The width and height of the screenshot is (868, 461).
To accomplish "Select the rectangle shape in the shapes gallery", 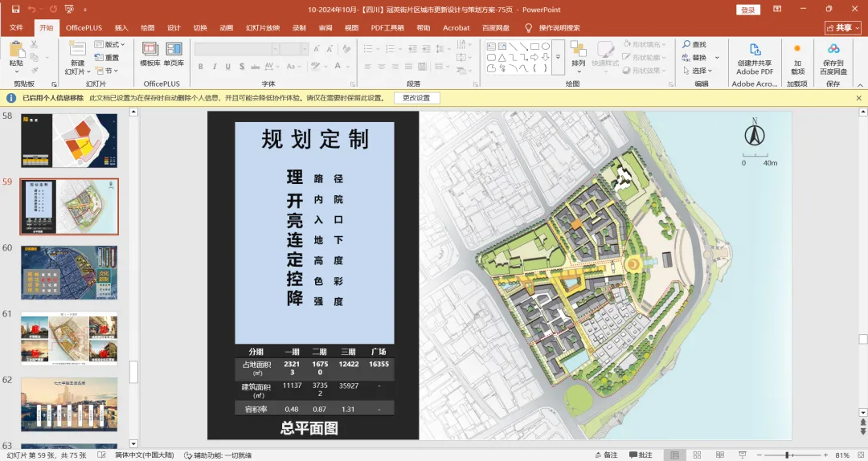I will click(534, 47).
